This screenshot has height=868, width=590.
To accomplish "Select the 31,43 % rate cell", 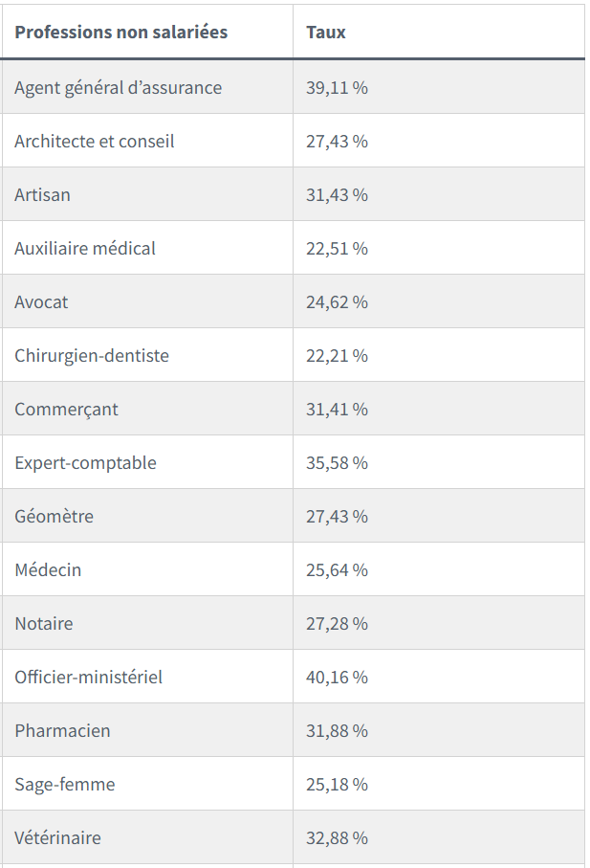I will coord(337,195).
